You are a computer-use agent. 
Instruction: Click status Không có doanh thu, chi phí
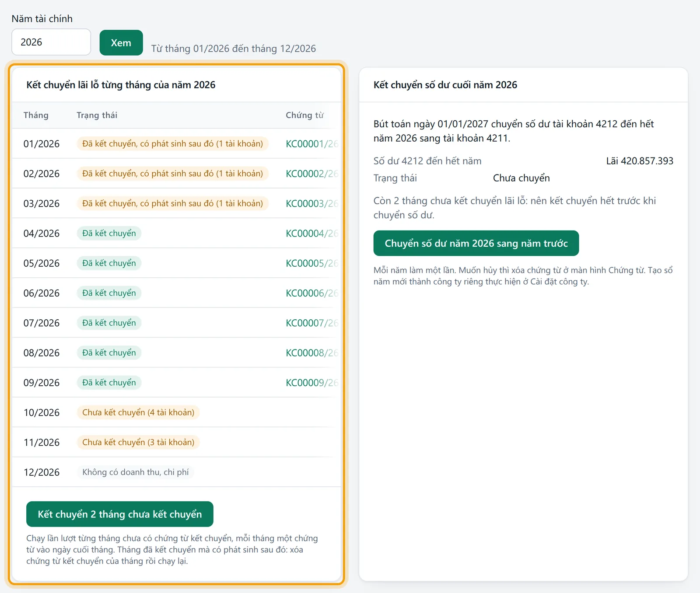click(136, 472)
